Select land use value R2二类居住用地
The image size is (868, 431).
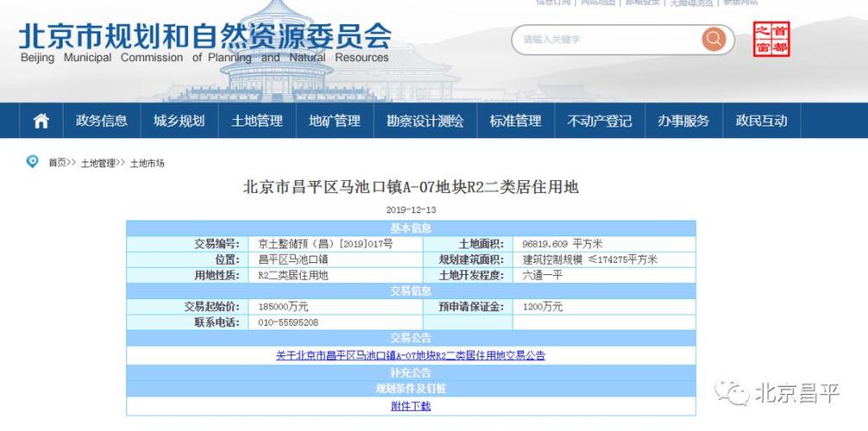[x=293, y=275]
